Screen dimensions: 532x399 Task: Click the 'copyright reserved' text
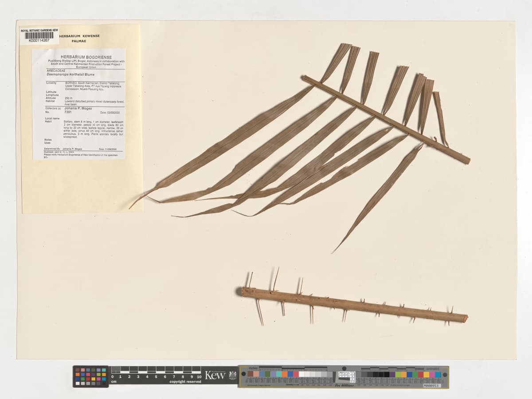[x=185, y=382]
